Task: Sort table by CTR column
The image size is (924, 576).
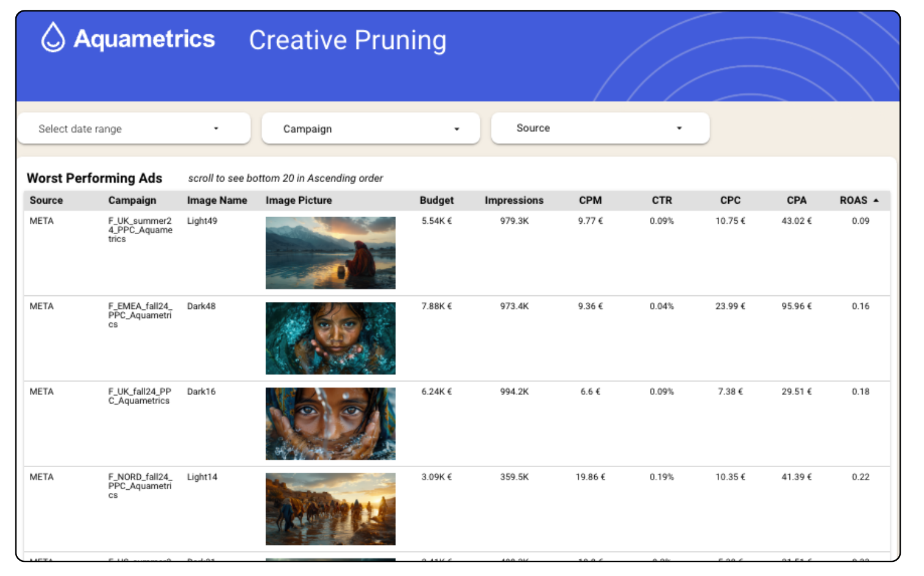Action: pyautogui.click(x=661, y=201)
